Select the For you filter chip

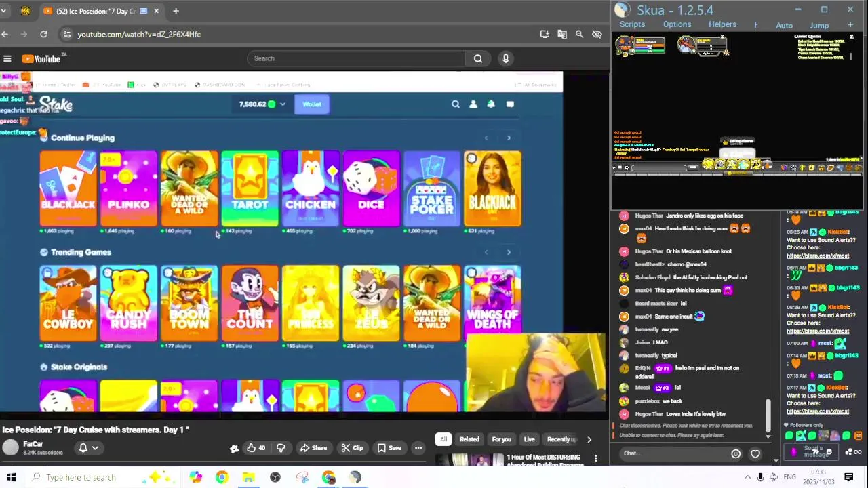click(x=502, y=439)
